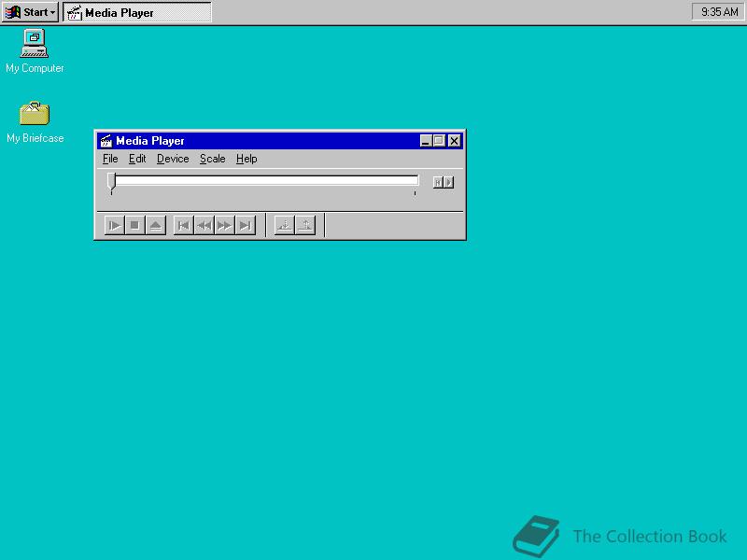Open the Media Player title bar system icon

click(x=106, y=141)
